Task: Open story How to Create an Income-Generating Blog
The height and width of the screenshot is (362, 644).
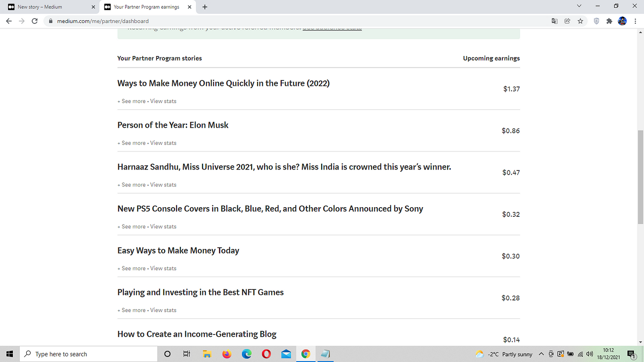Action: click(x=197, y=334)
